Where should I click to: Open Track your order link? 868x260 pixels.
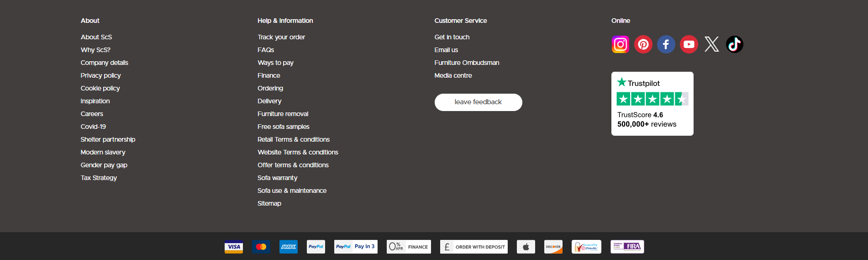click(x=281, y=37)
